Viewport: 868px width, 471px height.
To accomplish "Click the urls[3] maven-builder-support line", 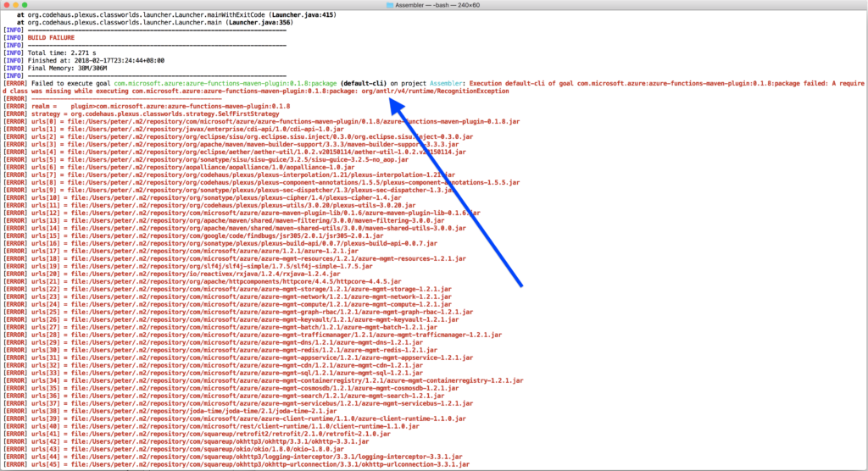I will pos(231,145).
